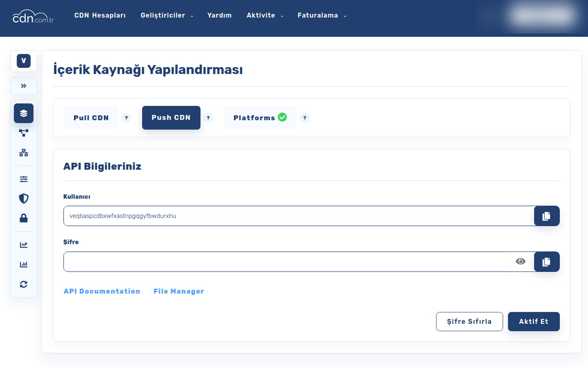The width and height of the screenshot is (588, 368).
Task: Expand the Faturalama dropdown menu
Action: click(x=322, y=16)
